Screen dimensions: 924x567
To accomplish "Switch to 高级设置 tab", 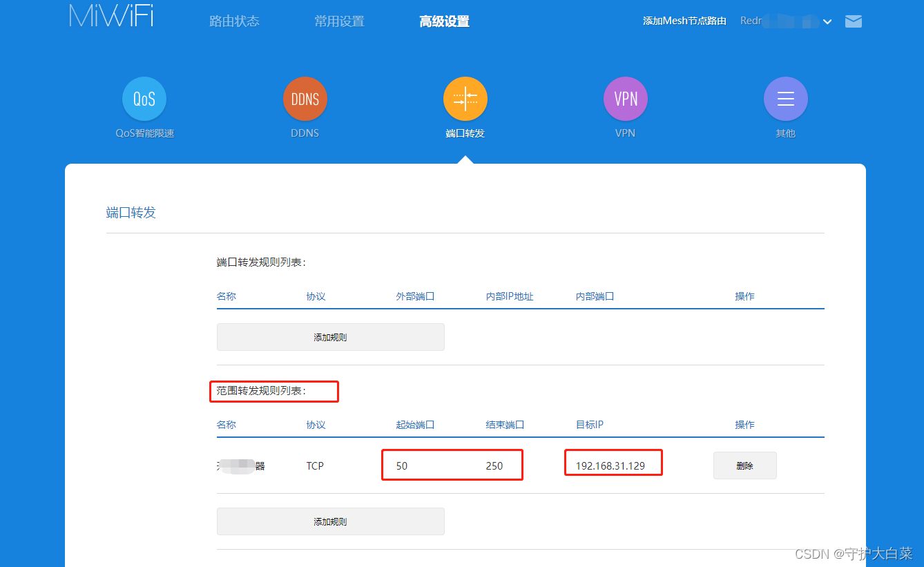I will 444,21.
